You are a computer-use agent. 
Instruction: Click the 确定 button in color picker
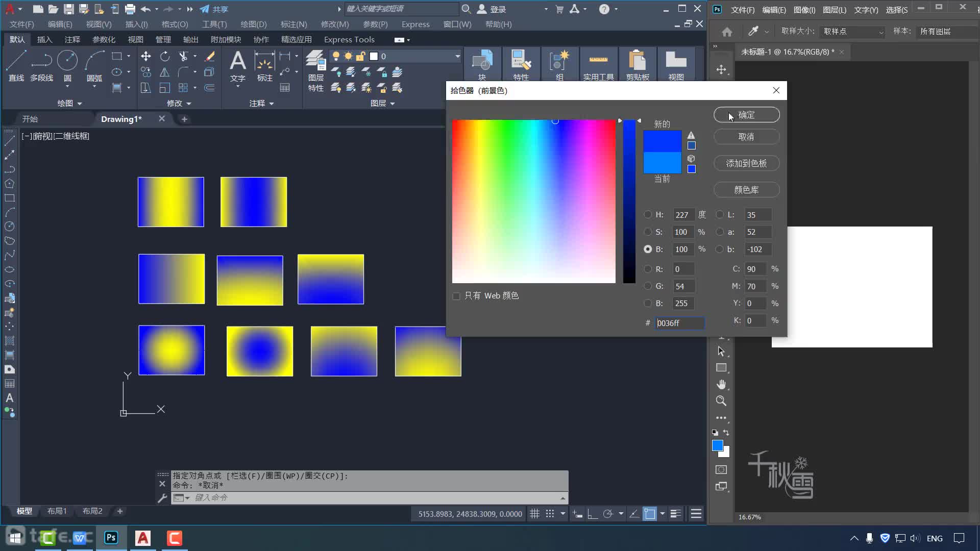[746, 115]
